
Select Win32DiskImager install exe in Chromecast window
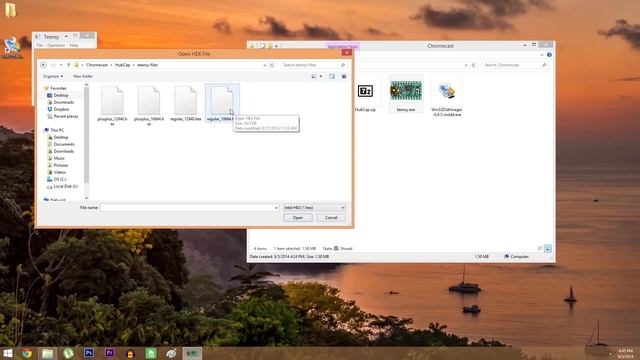pos(447,96)
